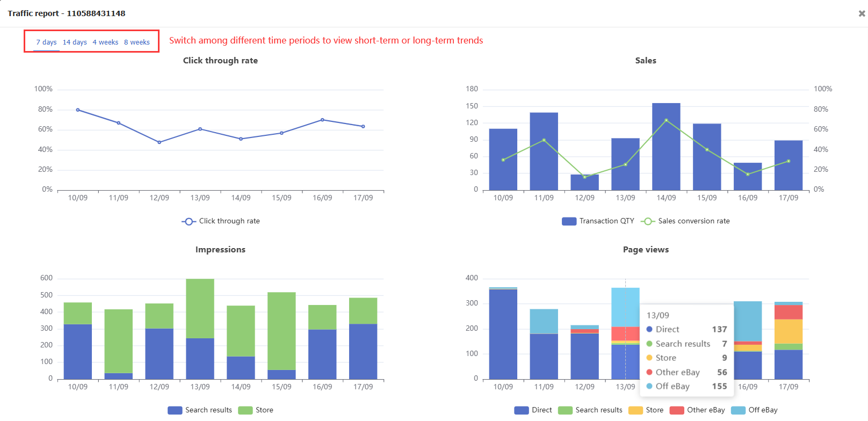
Task: Click the 14/09 bar in Sales chart
Action: [x=666, y=156]
